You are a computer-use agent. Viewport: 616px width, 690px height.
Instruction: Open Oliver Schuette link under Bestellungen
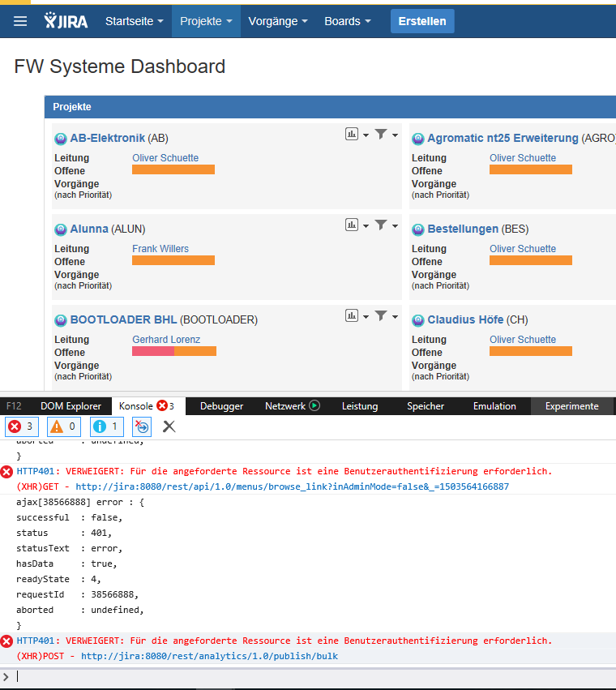point(523,249)
